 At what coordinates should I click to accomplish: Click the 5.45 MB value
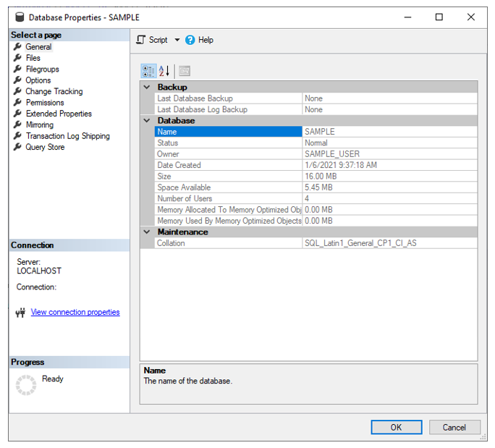tap(318, 187)
